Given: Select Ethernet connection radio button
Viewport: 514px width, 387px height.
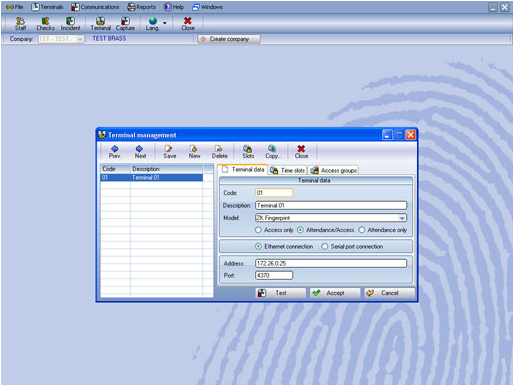Looking at the screenshot, I should [258, 247].
